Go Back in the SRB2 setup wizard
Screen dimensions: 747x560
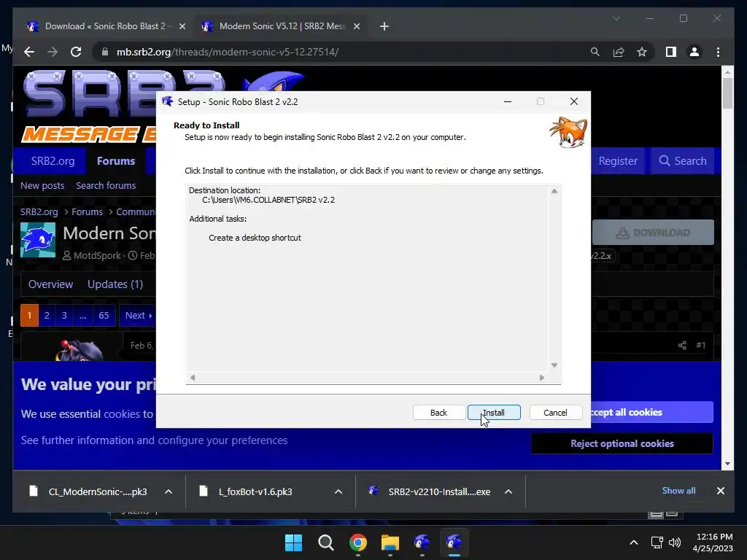pyautogui.click(x=438, y=413)
